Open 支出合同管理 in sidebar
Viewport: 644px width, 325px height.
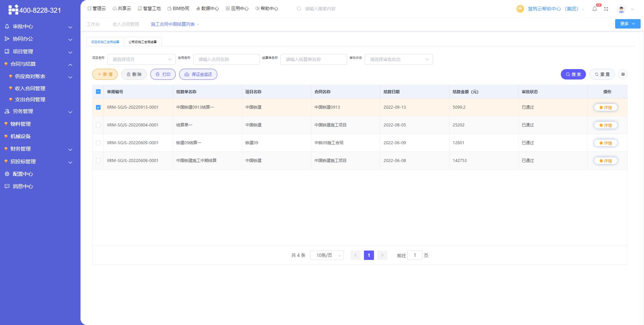click(x=30, y=100)
